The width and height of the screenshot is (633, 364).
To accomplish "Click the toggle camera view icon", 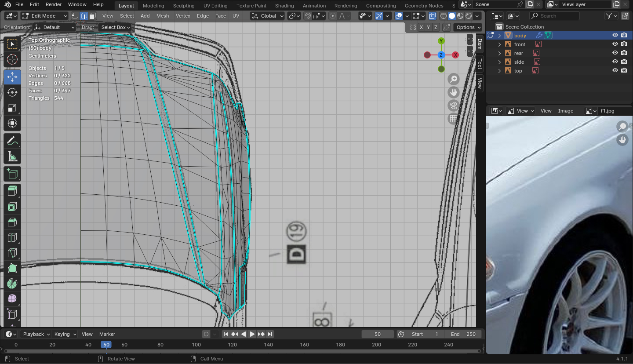I will tap(453, 106).
